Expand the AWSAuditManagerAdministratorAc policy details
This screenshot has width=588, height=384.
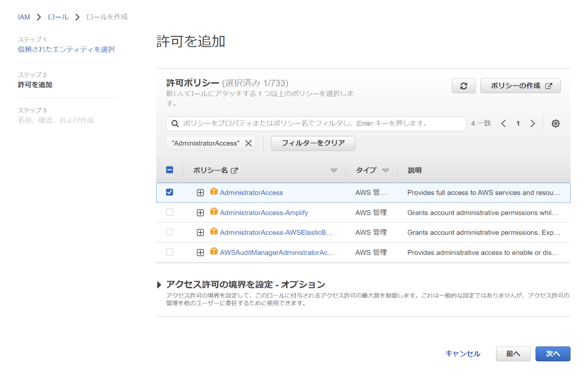click(200, 253)
